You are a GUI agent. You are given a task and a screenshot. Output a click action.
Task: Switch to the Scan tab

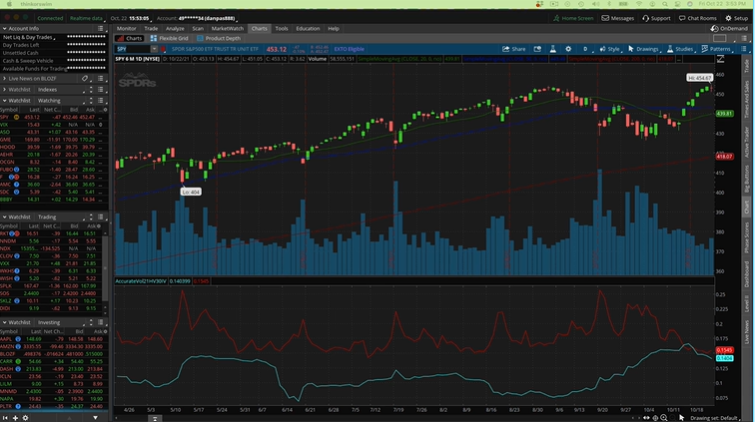point(198,28)
